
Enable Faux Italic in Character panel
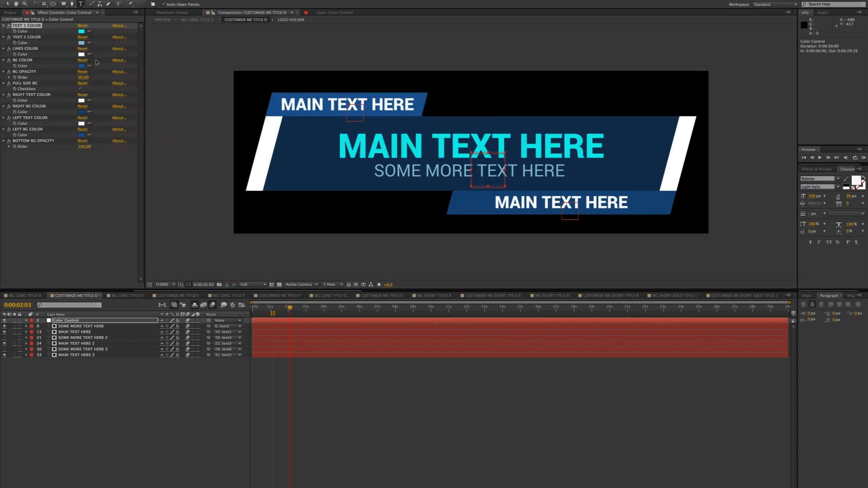click(819, 242)
